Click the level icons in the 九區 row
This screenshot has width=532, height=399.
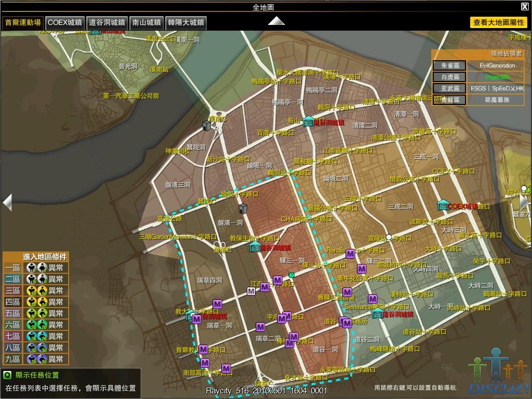pyautogui.click(x=37, y=359)
